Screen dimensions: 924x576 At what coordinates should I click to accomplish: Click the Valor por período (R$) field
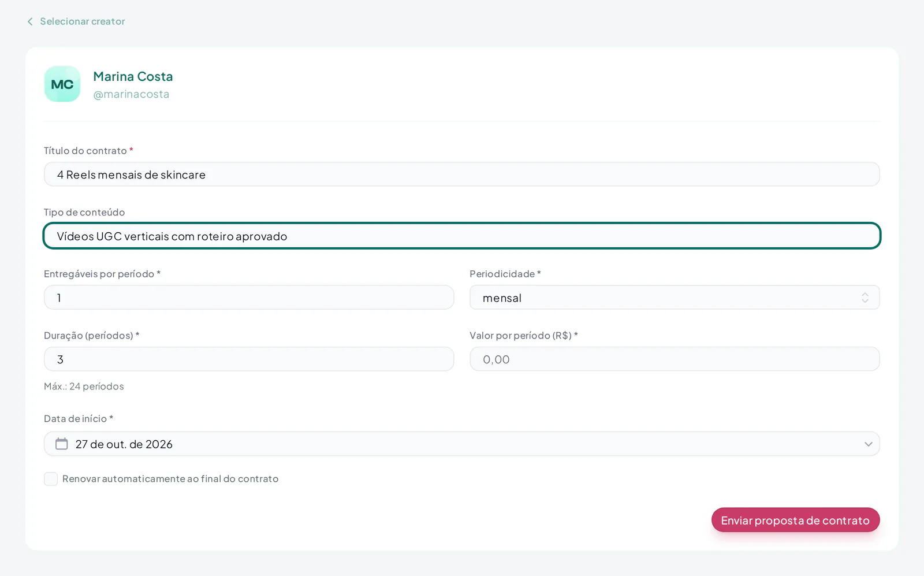675,359
